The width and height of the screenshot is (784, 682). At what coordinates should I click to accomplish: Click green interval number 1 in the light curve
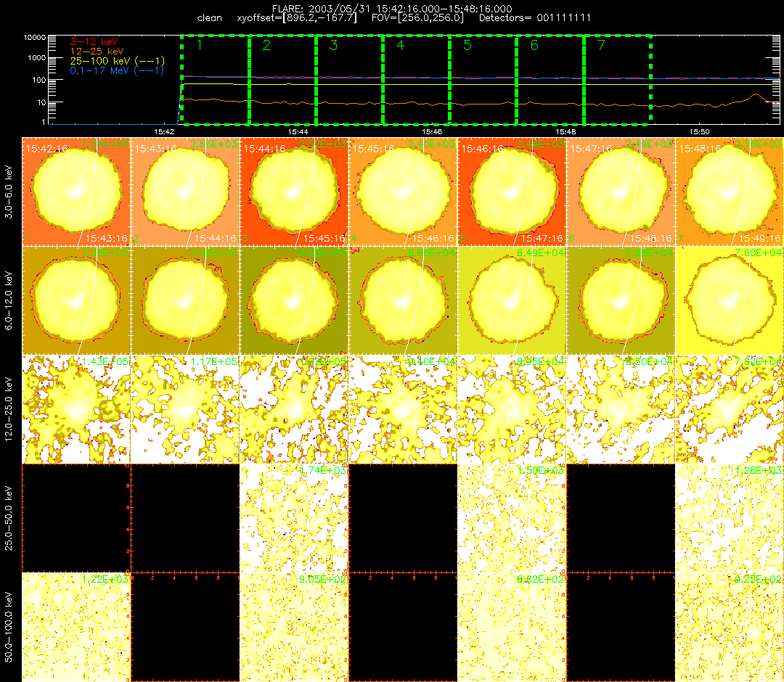[200, 46]
